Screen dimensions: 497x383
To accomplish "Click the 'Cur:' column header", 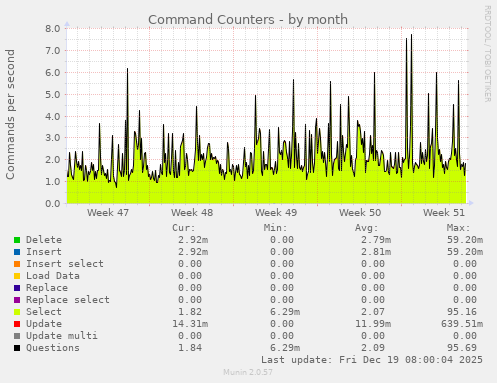I will [184, 228].
